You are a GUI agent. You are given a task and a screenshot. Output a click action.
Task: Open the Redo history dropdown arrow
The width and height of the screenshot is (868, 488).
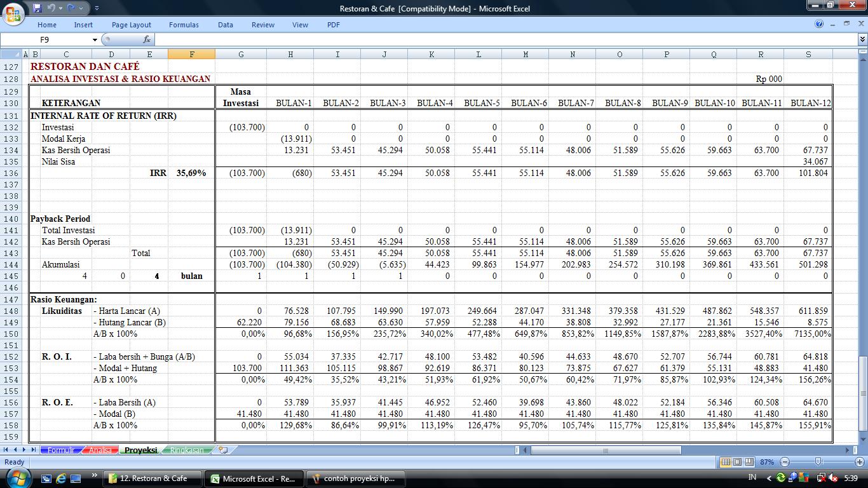click(x=80, y=8)
